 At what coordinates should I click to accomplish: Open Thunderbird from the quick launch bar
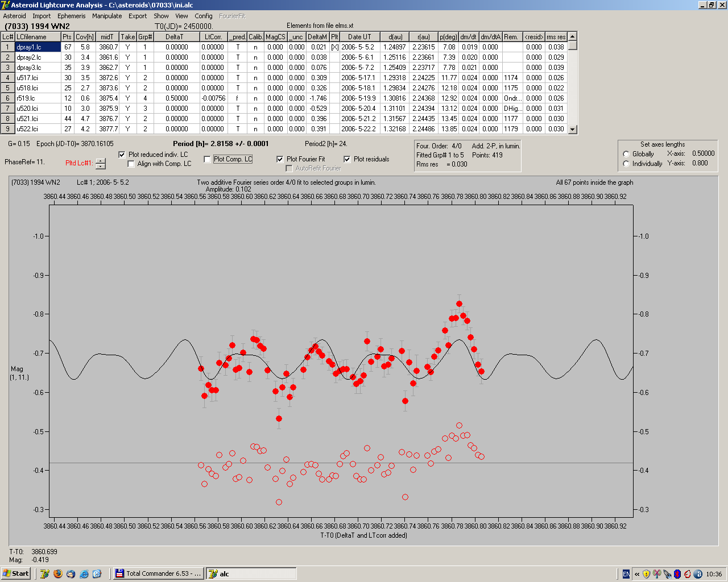pos(71,573)
